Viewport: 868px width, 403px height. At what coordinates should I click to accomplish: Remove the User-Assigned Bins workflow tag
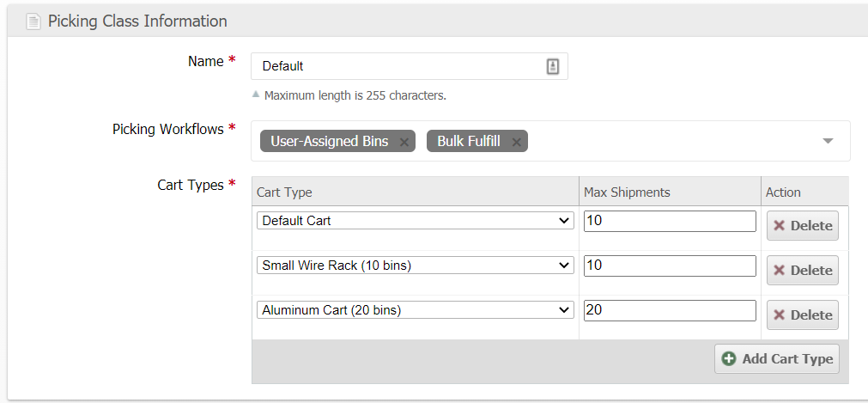[x=404, y=142]
